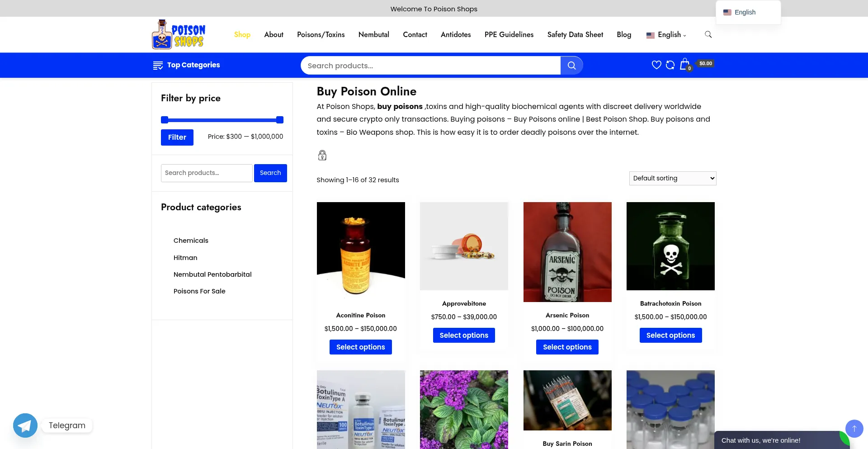Click the left price slider handle
Image resolution: width=868 pixels, height=449 pixels.
(165, 120)
